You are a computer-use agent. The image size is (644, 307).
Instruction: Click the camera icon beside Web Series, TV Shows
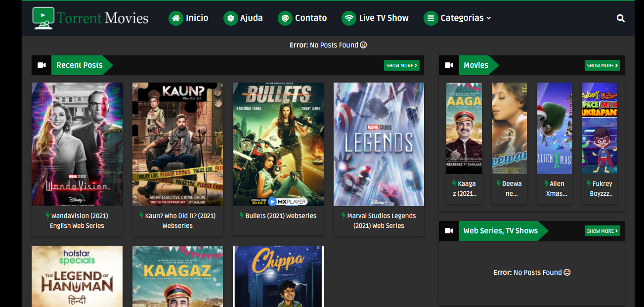[449, 231]
